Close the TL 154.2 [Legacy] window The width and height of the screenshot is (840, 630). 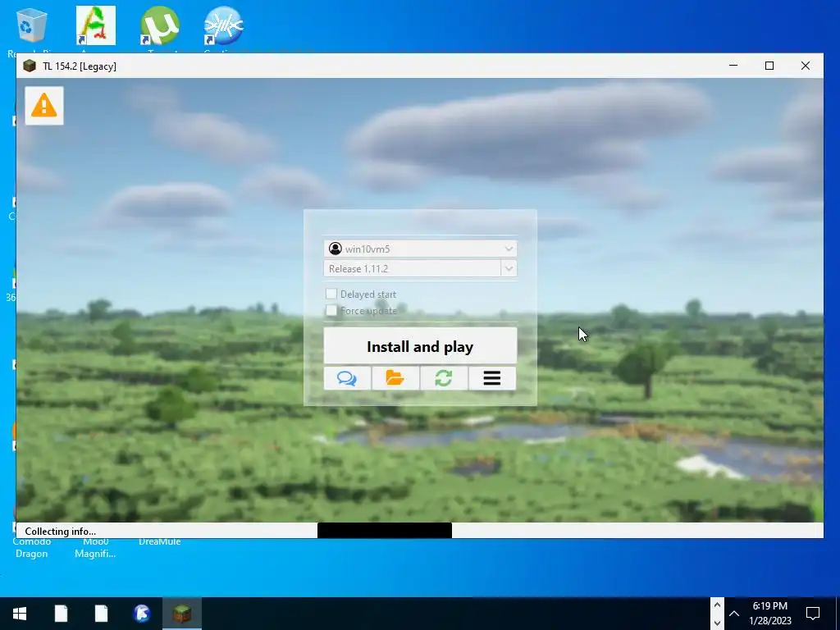pos(806,66)
